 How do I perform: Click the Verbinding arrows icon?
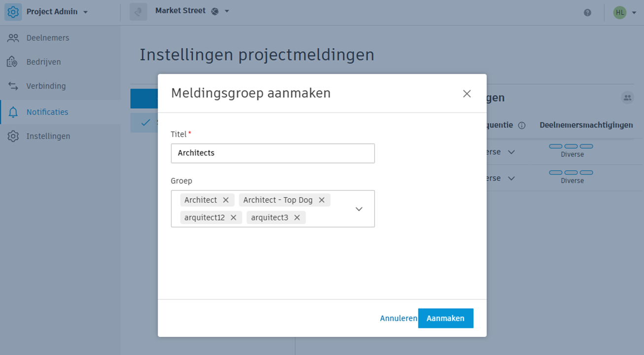[12, 86]
